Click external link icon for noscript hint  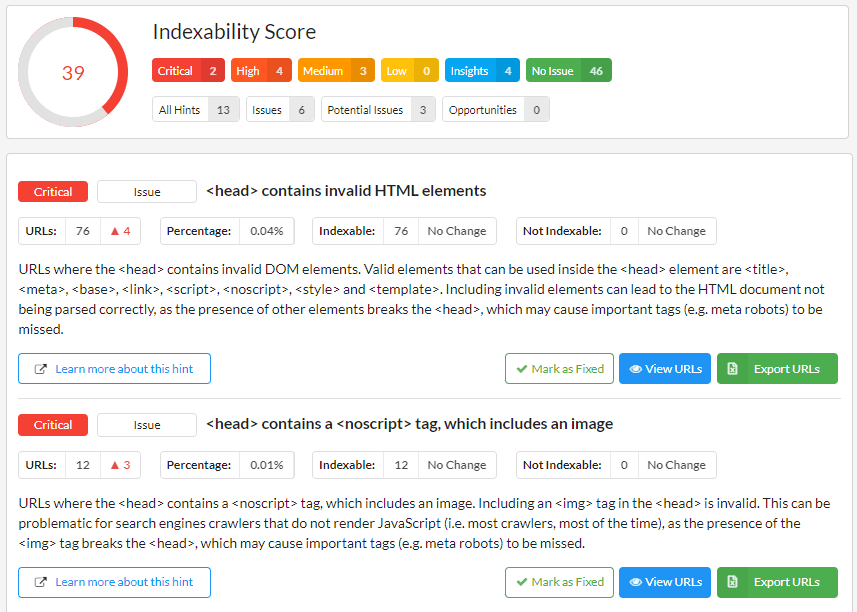[x=40, y=582]
